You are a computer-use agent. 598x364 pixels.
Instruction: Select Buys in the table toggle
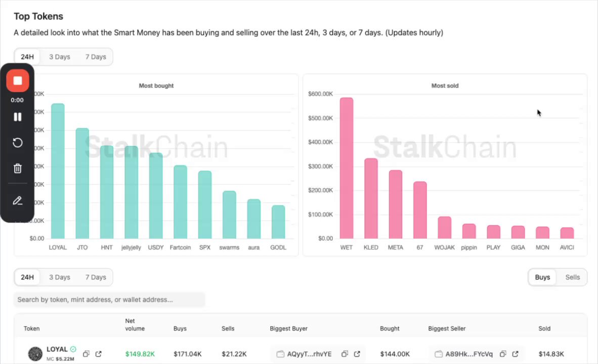click(x=542, y=277)
